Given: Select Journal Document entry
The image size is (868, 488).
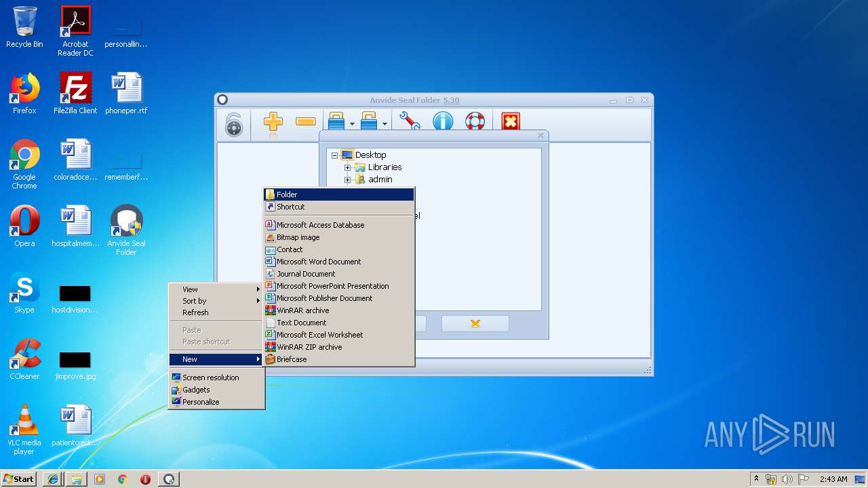Looking at the screenshot, I should pyautogui.click(x=339, y=274).
